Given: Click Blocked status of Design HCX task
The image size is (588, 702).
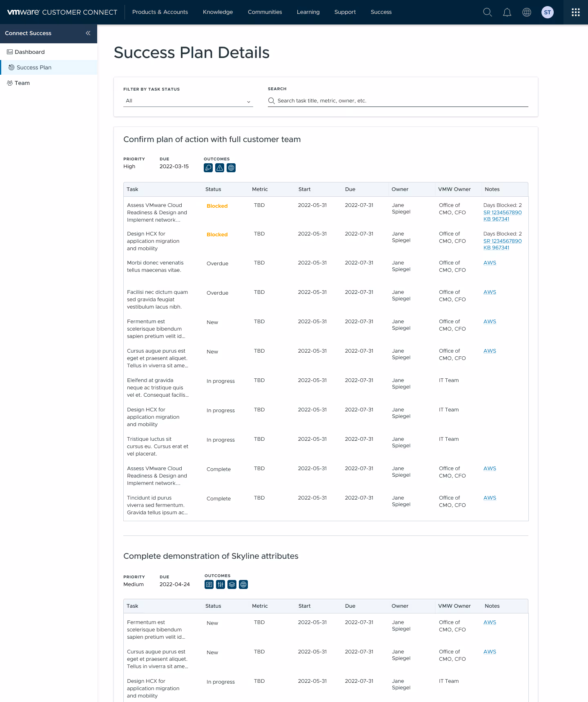Looking at the screenshot, I should (217, 235).
